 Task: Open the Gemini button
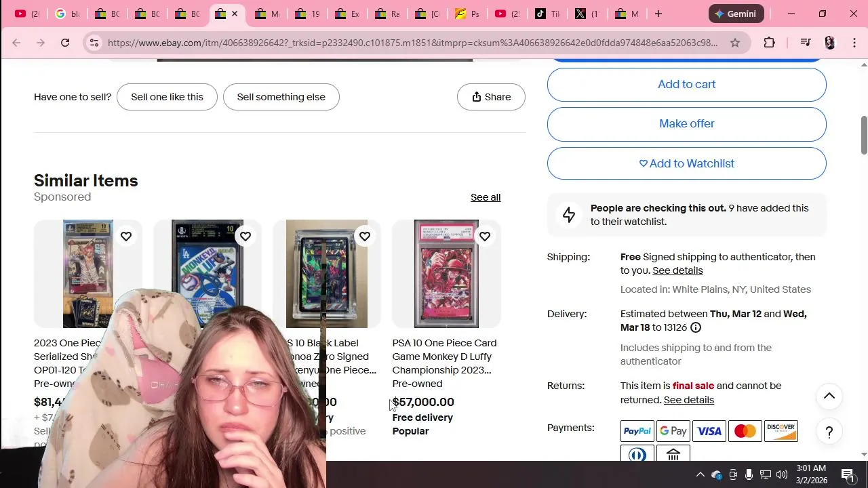click(x=736, y=14)
